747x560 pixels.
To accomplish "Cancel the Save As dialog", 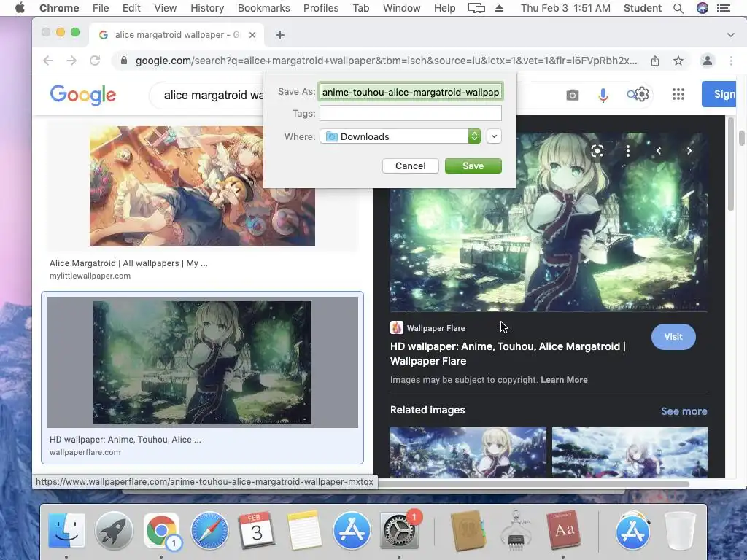I will click(x=410, y=166).
